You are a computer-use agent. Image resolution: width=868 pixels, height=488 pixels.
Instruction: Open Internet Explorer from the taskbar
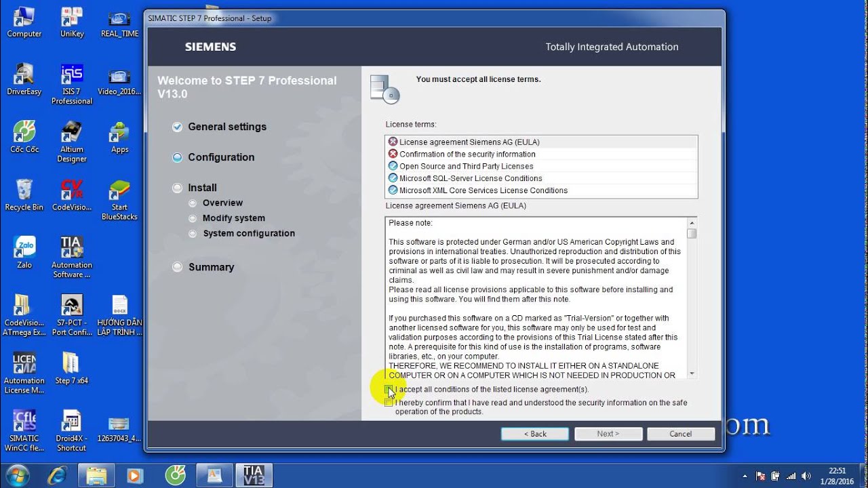[x=56, y=475]
